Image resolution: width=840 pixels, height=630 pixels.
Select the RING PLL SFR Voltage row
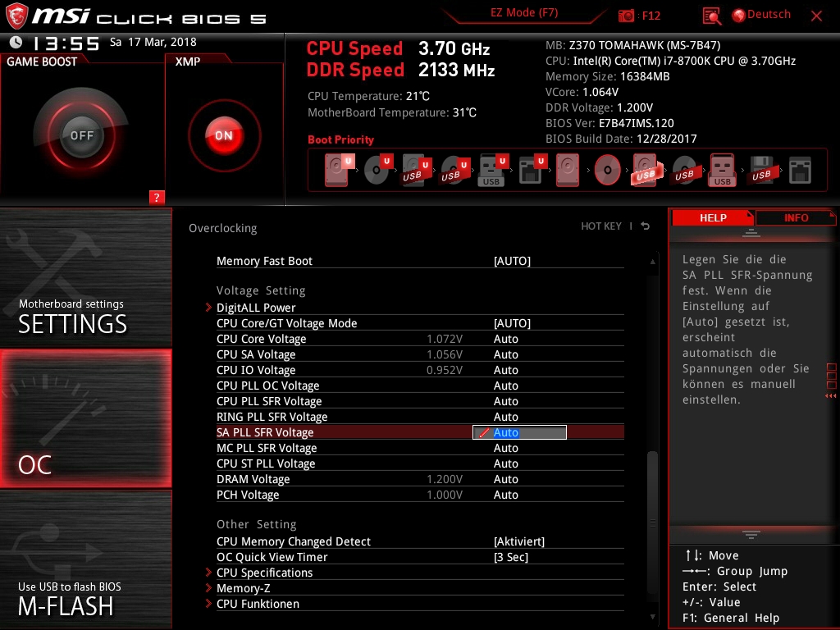420,417
